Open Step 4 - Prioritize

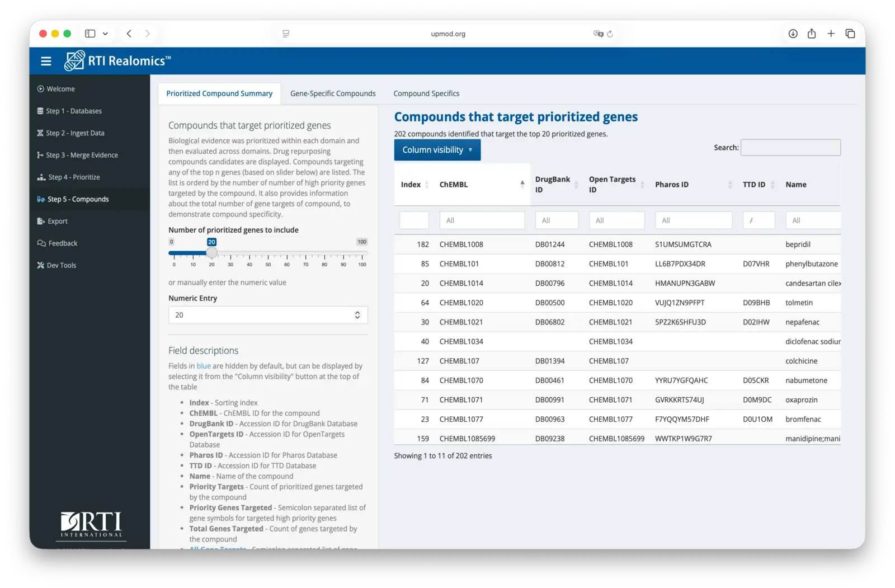click(74, 177)
